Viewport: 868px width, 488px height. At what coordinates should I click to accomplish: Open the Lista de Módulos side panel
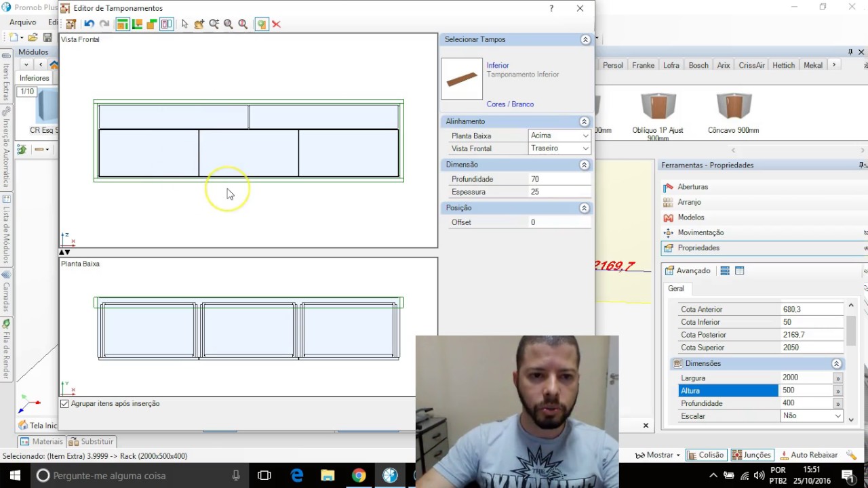click(x=6, y=229)
